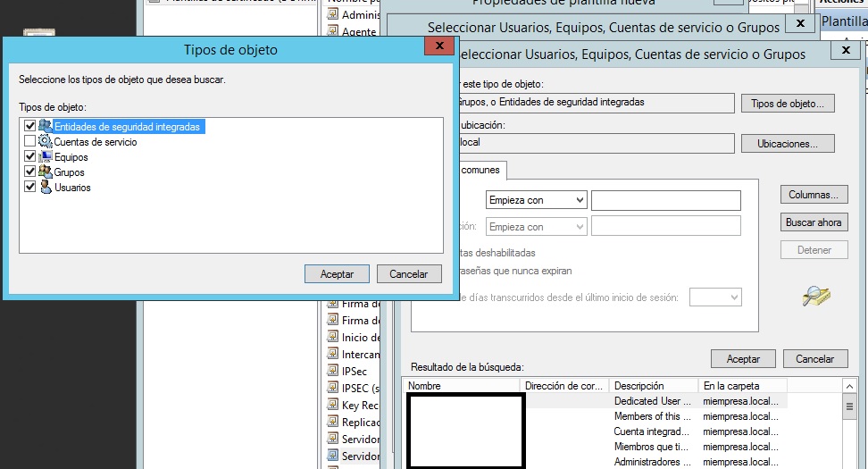Click Aceptar in Tipos de objeto dialog

point(337,274)
